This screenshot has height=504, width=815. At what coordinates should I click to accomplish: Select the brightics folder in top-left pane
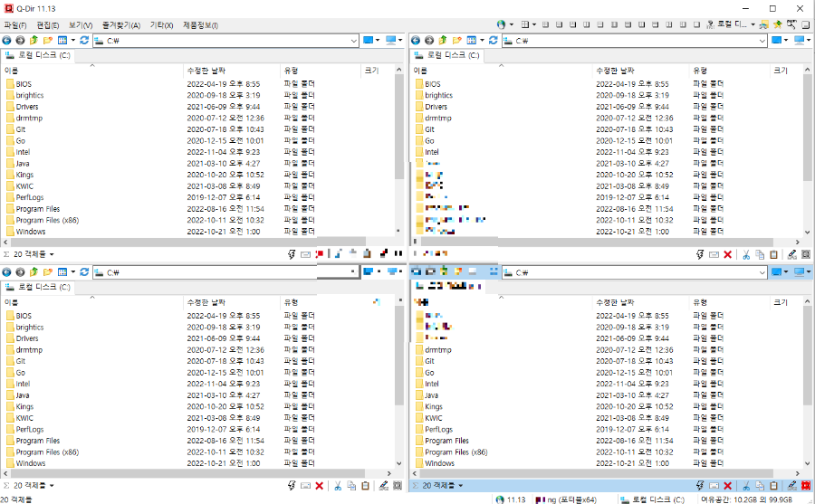tap(30, 95)
